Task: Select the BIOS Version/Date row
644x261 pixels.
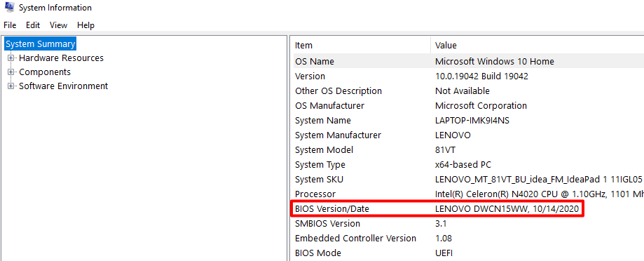Action: pos(469,209)
